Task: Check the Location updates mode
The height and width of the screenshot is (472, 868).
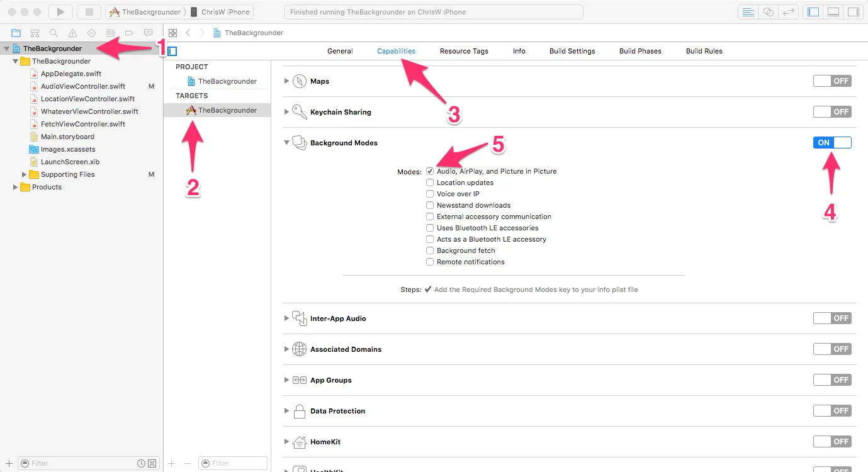Action: tap(430, 183)
